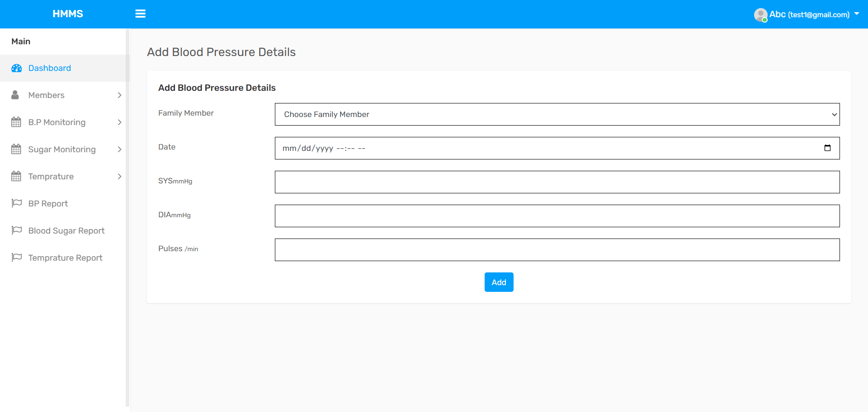Click the Dashboard icon in the sidebar
Image resolution: width=868 pixels, height=412 pixels.
[x=17, y=68]
